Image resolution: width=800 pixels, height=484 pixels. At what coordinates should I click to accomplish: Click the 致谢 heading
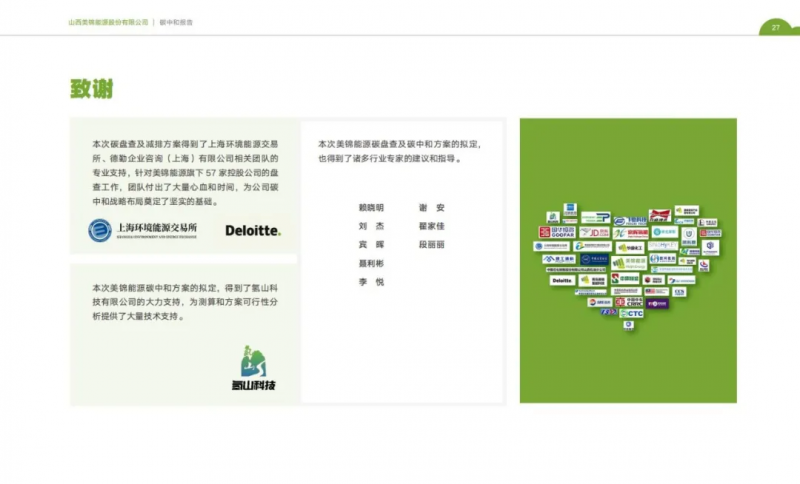pyautogui.click(x=92, y=89)
